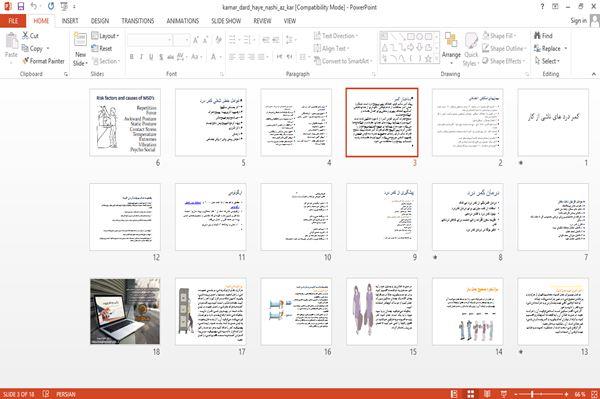
Task: Toggle Align Left paragraph alignment
Action: 232,57
